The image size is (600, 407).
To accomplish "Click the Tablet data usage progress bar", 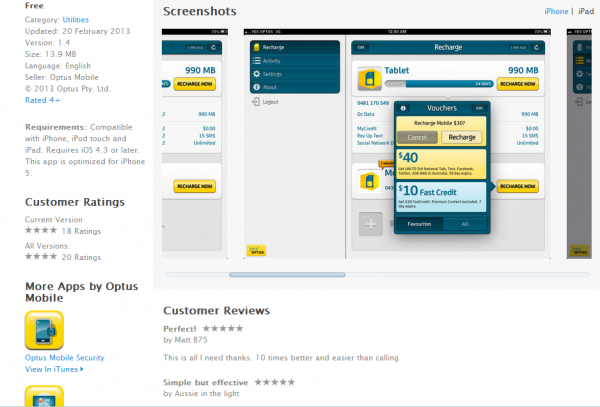I will point(439,84).
